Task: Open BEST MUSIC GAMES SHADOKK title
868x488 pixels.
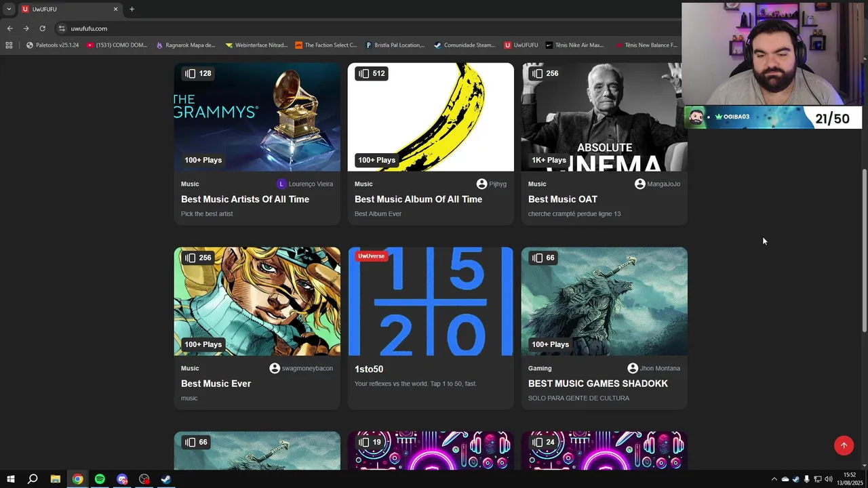Action: point(598,384)
